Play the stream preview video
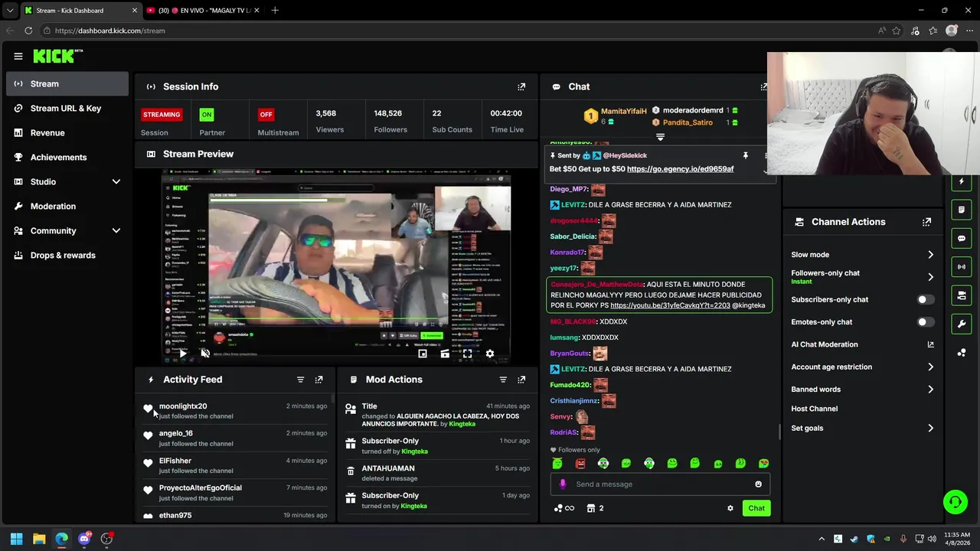Screen dimensions: 980x551 point(182,354)
